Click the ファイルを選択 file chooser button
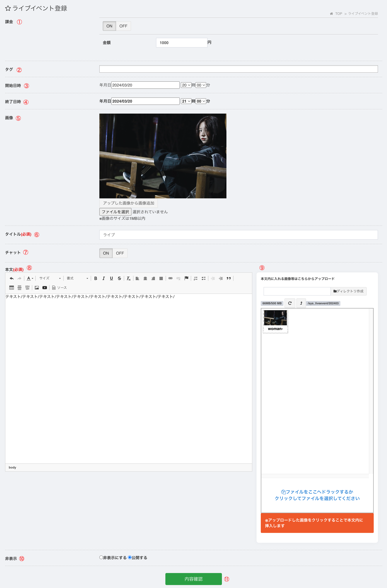Image resolution: width=387 pixels, height=588 pixels. tap(115, 212)
